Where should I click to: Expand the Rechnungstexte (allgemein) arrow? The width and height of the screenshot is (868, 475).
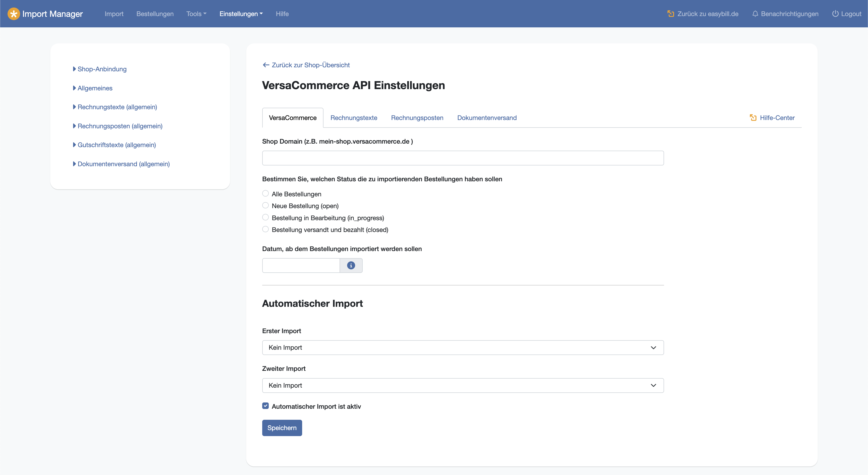74,107
